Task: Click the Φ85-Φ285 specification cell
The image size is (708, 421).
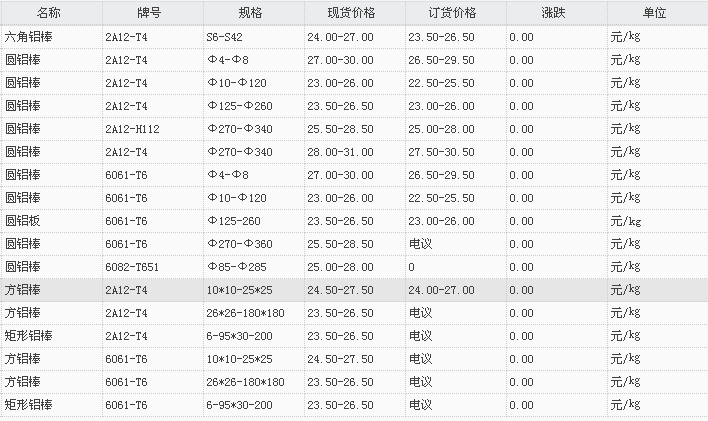Action: point(236,267)
